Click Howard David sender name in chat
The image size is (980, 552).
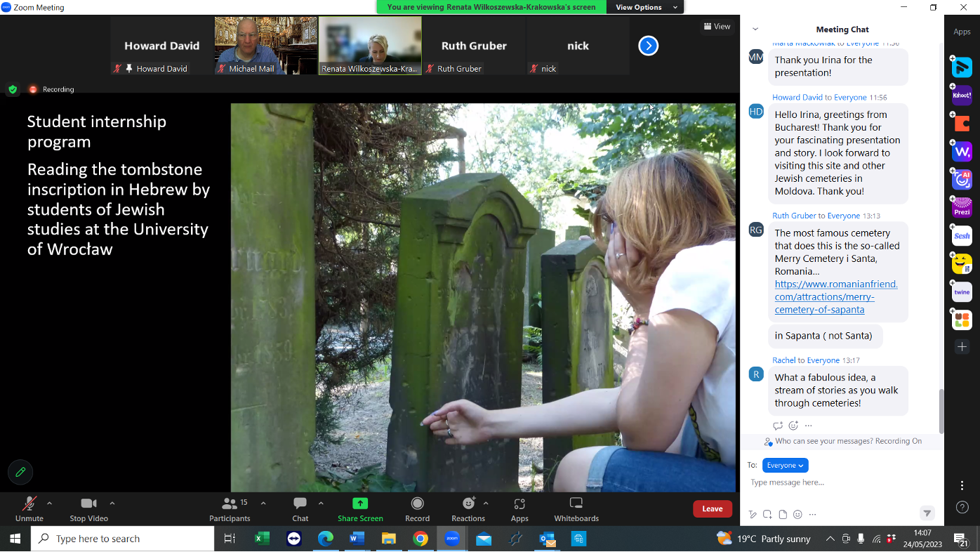(797, 98)
